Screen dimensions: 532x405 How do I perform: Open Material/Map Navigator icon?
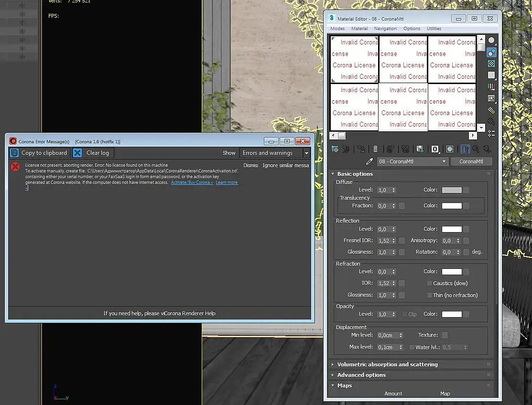(x=491, y=133)
